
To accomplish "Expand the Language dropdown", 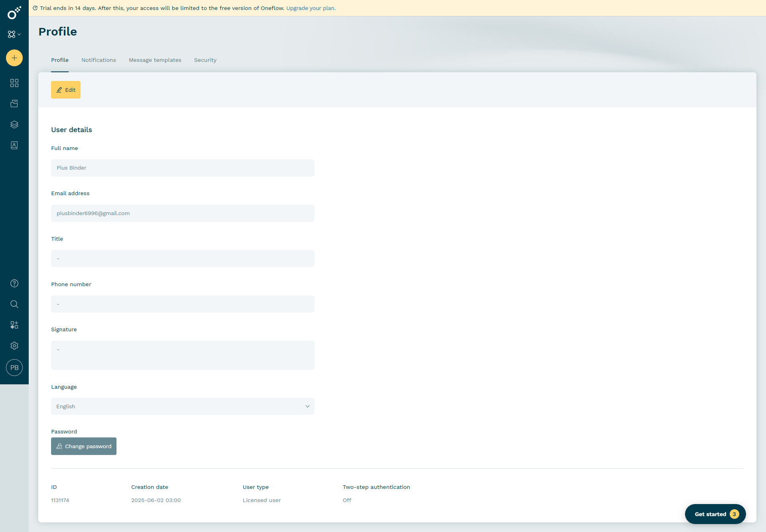I will point(182,406).
